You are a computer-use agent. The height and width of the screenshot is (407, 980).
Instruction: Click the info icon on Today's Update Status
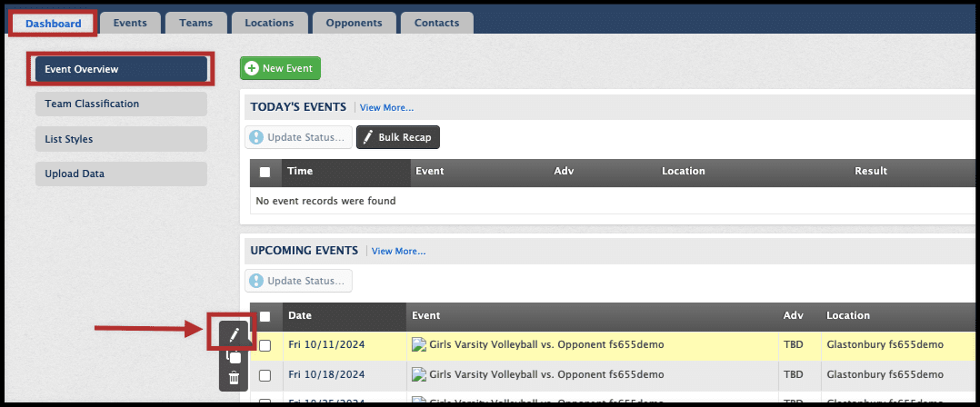click(256, 137)
